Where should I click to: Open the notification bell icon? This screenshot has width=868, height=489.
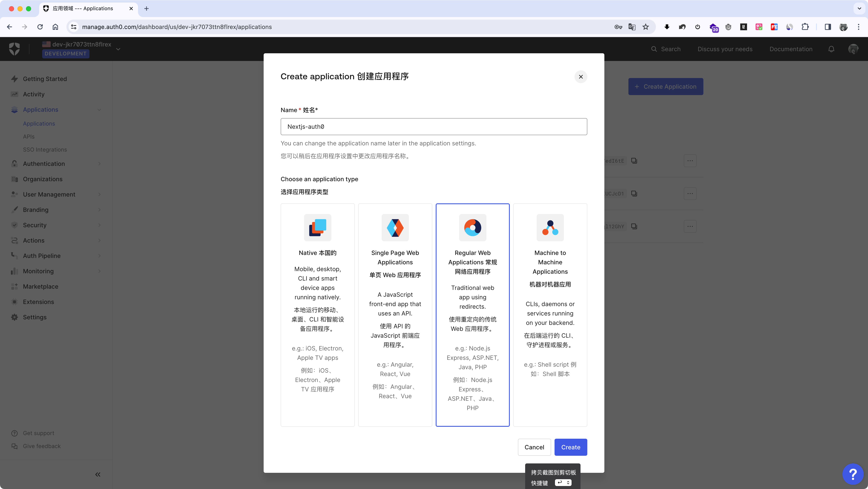click(x=831, y=49)
